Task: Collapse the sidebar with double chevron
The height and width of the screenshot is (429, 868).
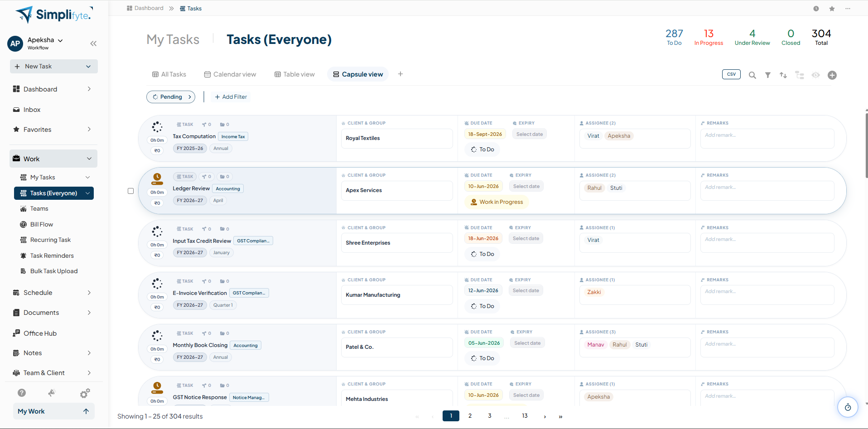Action: point(93,43)
